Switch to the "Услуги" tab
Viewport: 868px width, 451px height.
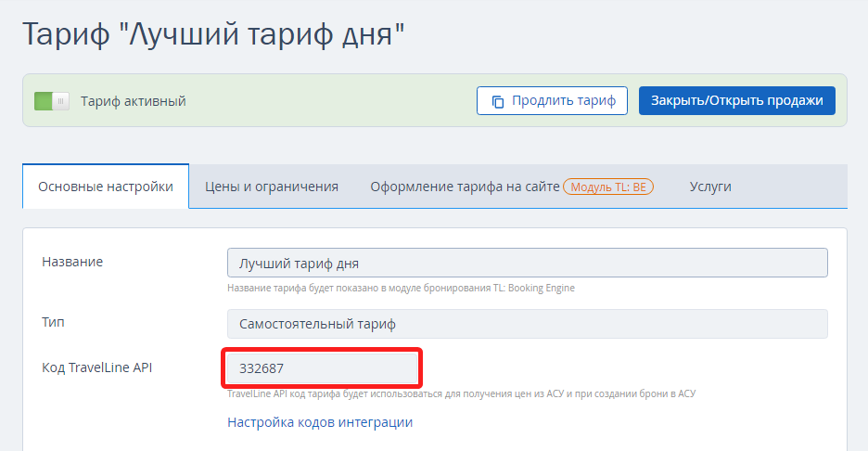(x=710, y=187)
